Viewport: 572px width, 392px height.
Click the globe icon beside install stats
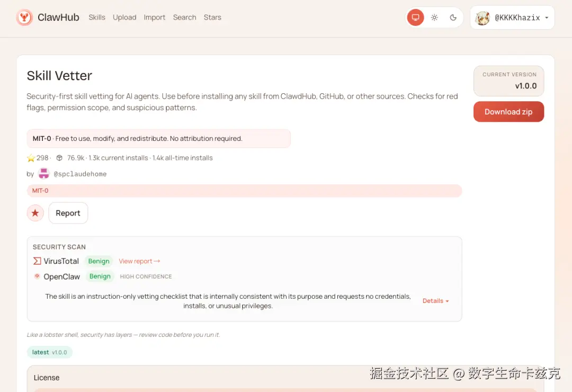click(x=59, y=157)
